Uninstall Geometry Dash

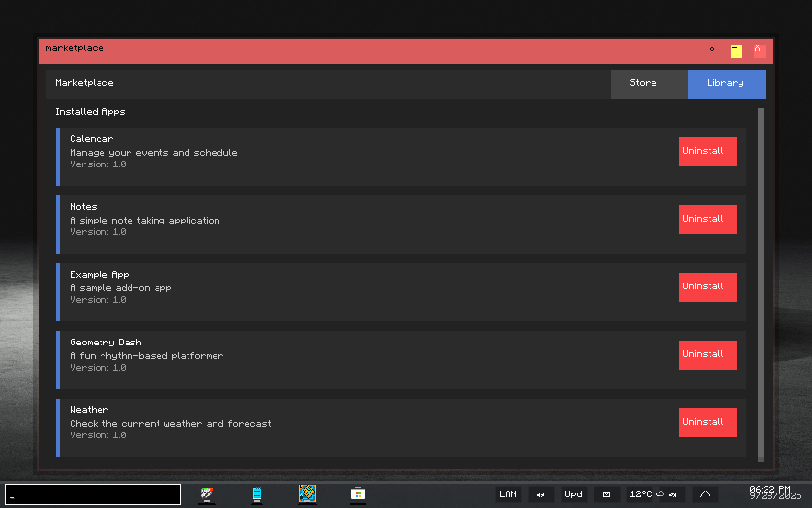pyautogui.click(x=707, y=355)
